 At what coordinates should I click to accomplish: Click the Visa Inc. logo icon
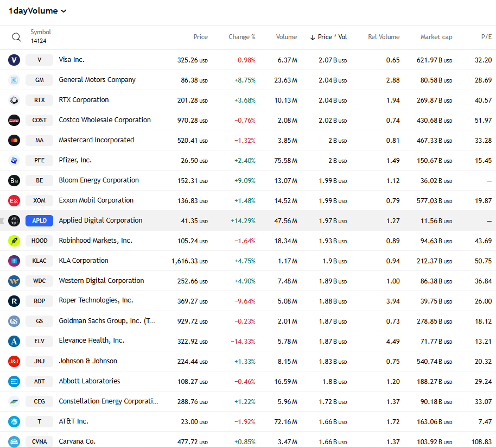coord(14,60)
